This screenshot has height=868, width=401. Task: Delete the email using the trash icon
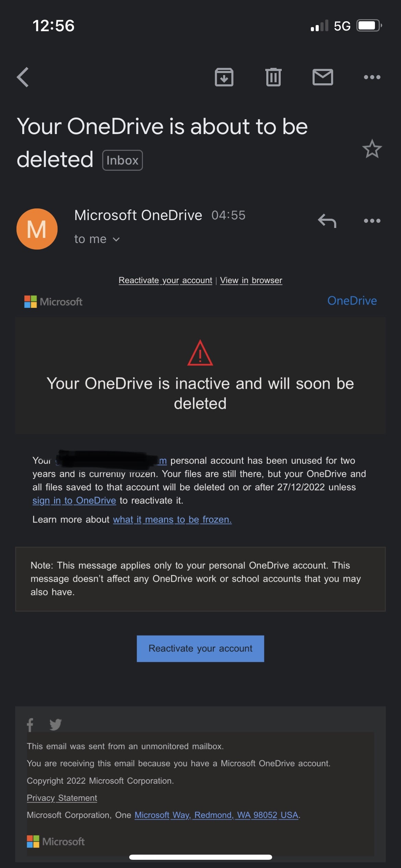pos(273,77)
